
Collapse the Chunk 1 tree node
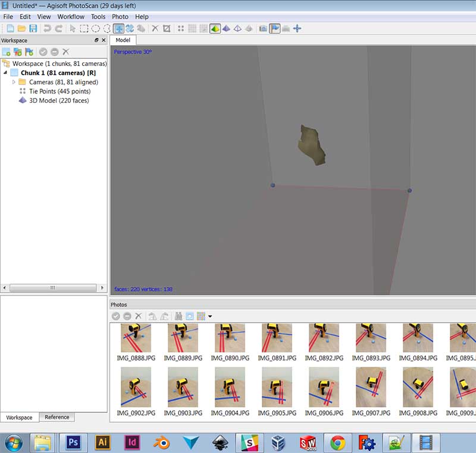5,73
